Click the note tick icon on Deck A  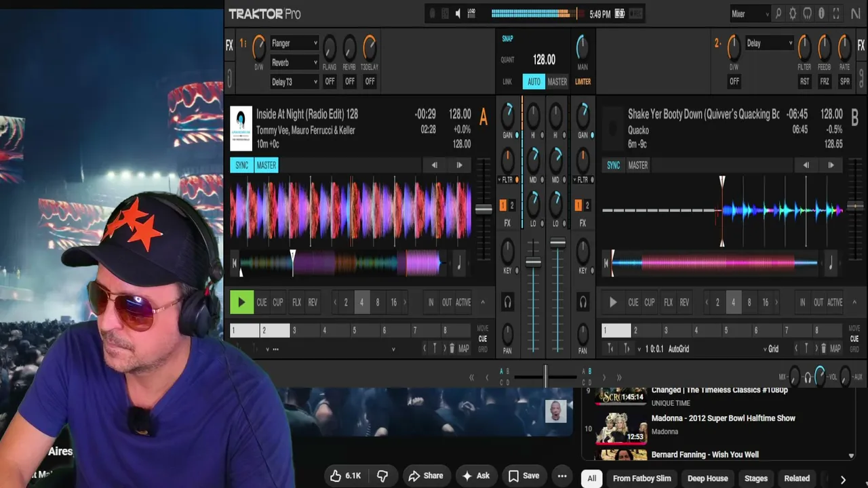click(x=460, y=263)
